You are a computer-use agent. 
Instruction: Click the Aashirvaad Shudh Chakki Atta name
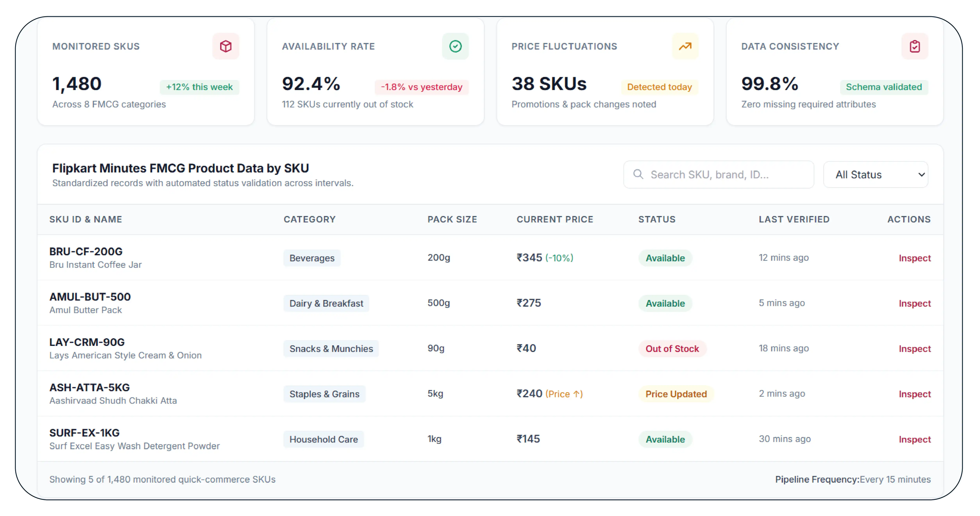pyautogui.click(x=113, y=400)
